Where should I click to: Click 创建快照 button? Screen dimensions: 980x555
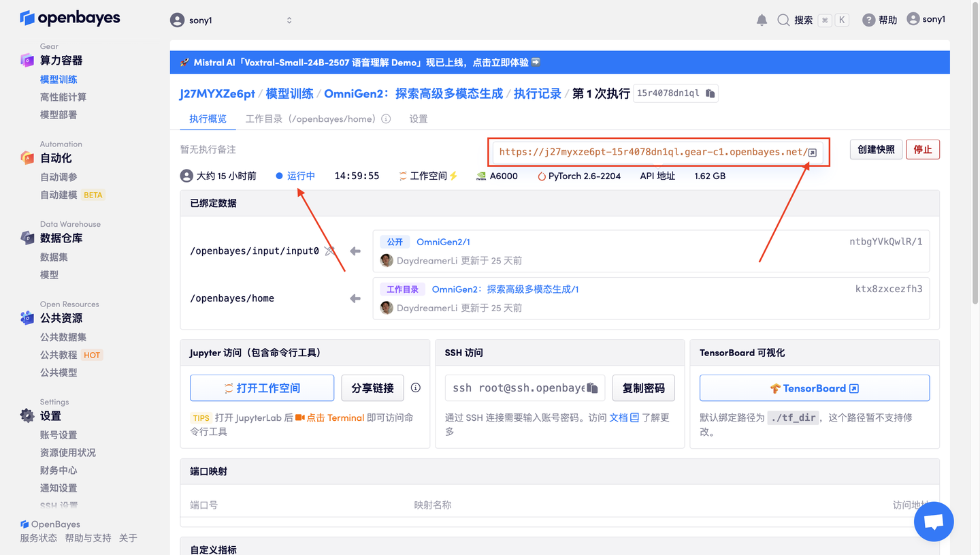(x=876, y=149)
